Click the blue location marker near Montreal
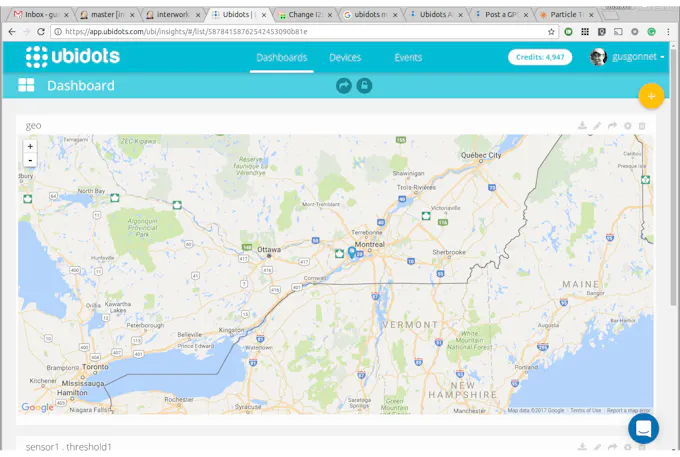This screenshot has width=680, height=457. tap(352, 252)
